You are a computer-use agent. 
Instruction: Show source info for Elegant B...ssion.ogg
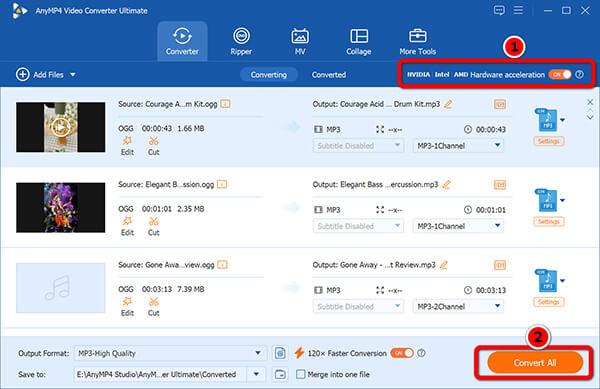[x=222, y=184]
